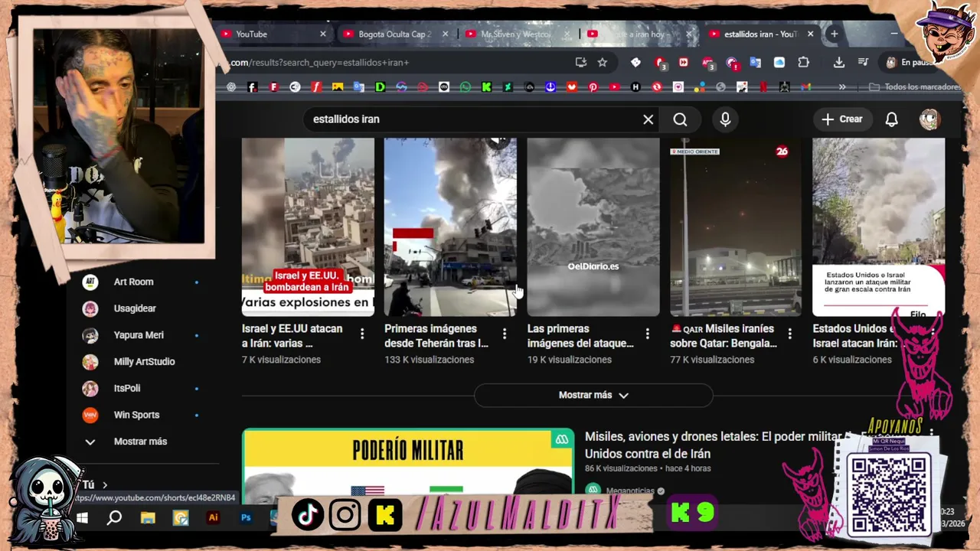Play the Primeras imágenes desde Teherán short thumbnail
The image size is (980, 551).
coord(450,227)
